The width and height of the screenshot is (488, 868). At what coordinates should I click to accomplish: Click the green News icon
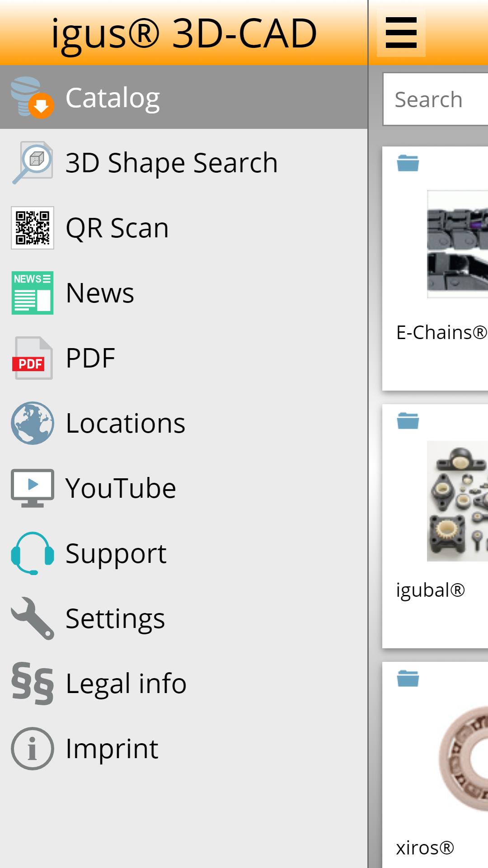coord(33,293)
